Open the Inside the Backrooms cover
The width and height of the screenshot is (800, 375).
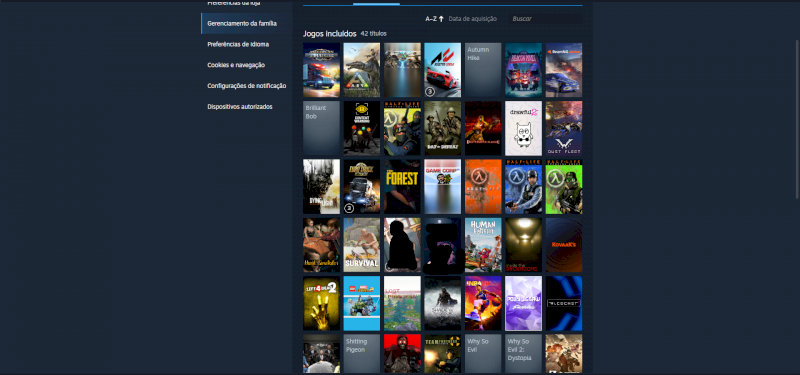523,245
